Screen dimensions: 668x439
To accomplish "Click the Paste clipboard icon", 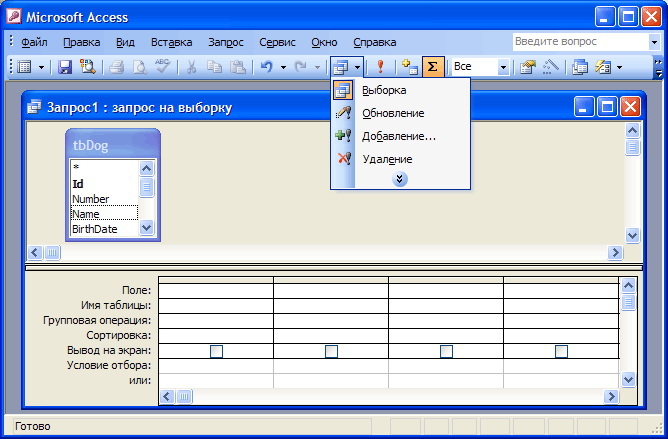I will [x=238, y=67].
